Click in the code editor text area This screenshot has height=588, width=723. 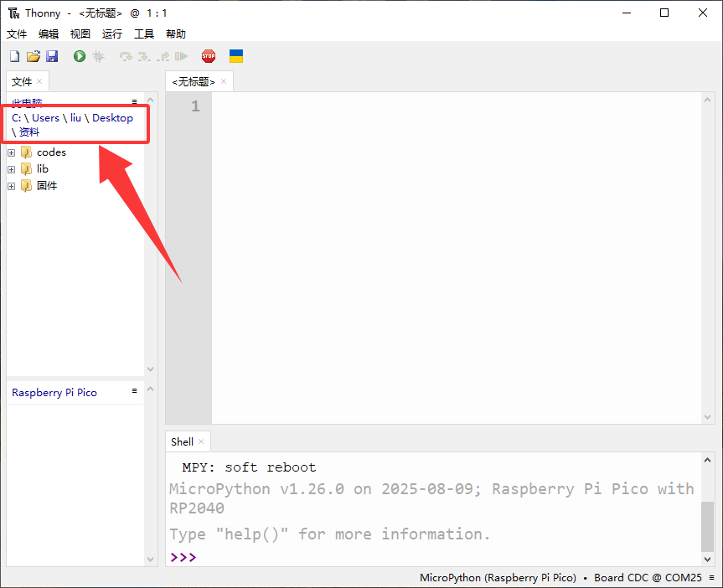pos(457,257)
